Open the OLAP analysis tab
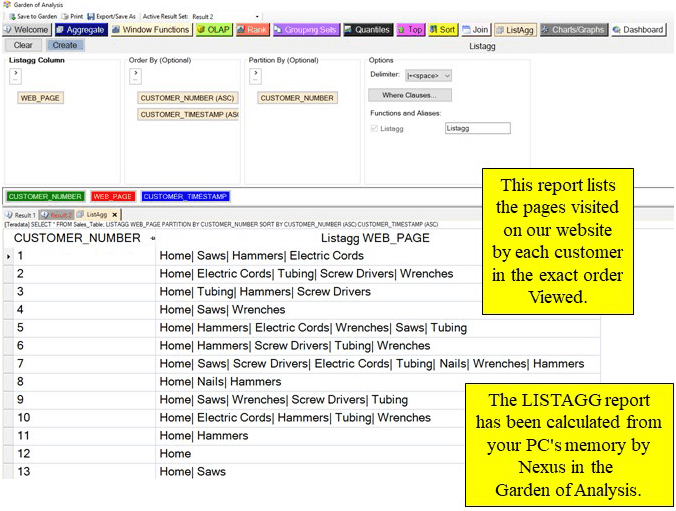The width and height of the screenshot is (676, 511). 213,30
